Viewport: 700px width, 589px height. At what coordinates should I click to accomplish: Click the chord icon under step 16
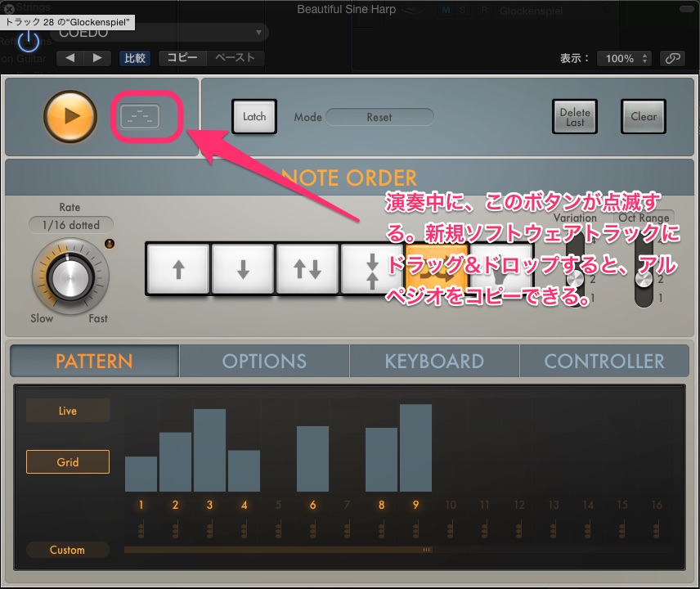point(656,529)
